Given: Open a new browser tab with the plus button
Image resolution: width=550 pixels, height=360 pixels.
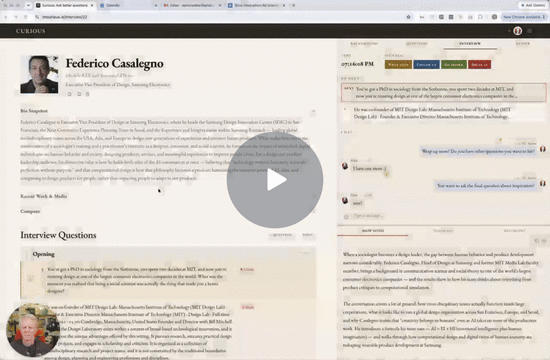Looking at the screenshot, I should (294, 5).
